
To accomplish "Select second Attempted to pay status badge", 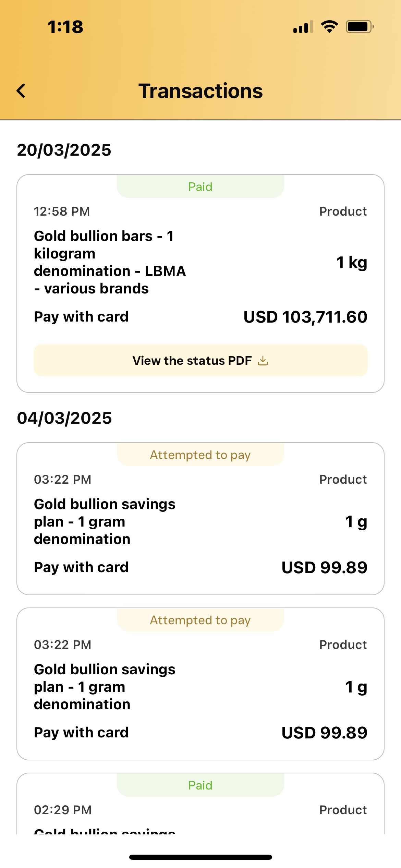I will coord(200,620).
